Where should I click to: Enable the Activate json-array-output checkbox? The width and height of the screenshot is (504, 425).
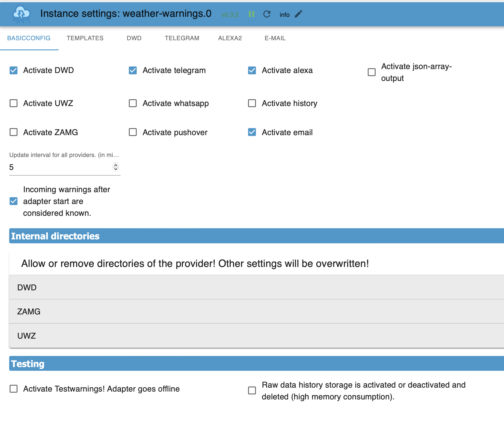(371, 72)
